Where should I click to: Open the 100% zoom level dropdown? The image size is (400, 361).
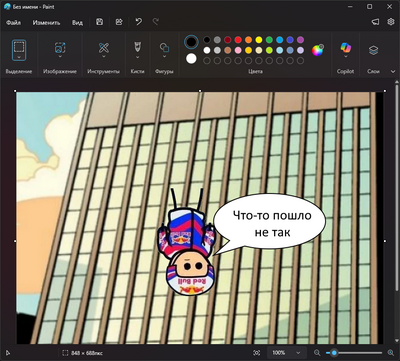coord(286,353)
